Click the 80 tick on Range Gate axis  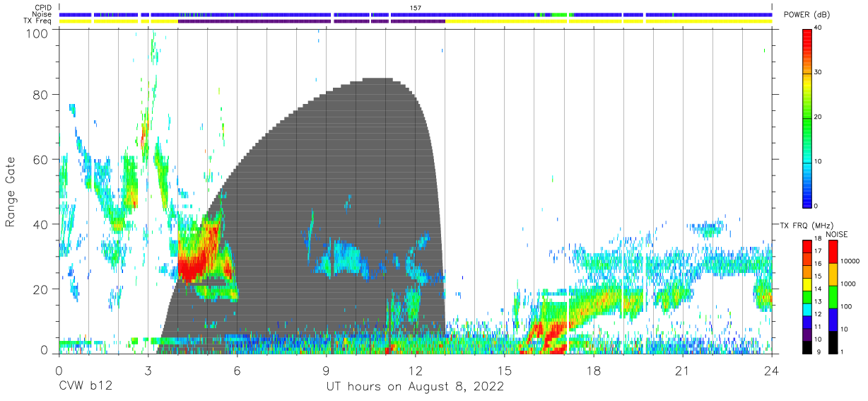point(41,94)
